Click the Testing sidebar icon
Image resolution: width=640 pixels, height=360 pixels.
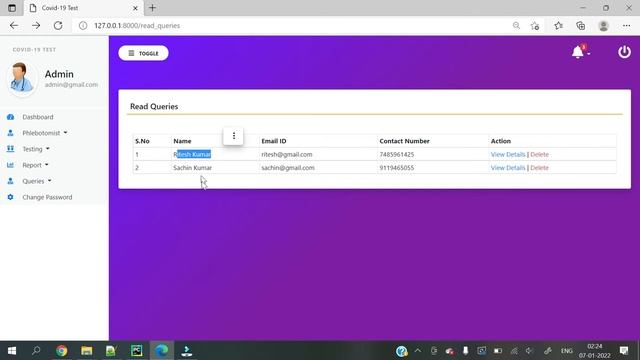[11, 149]
